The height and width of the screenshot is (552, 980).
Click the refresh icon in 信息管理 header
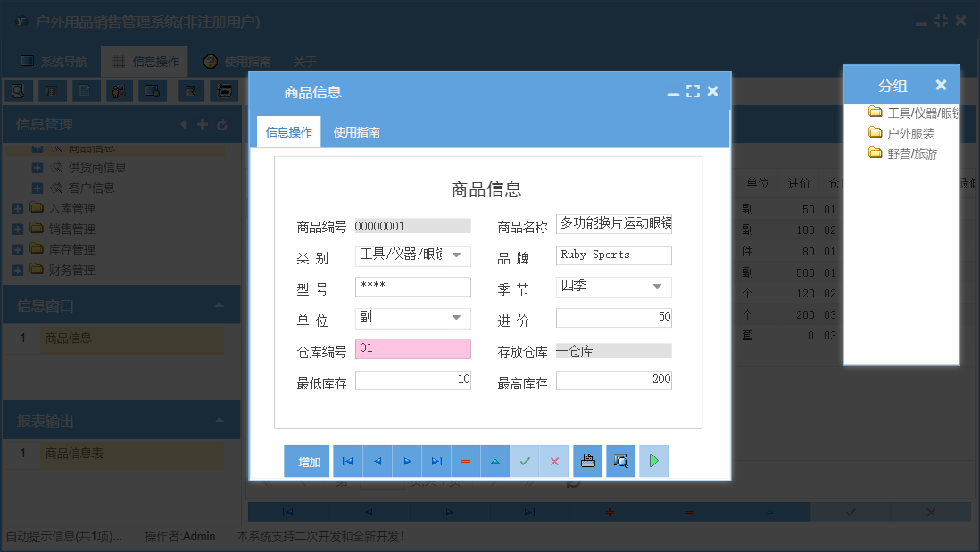coord(222,125)
